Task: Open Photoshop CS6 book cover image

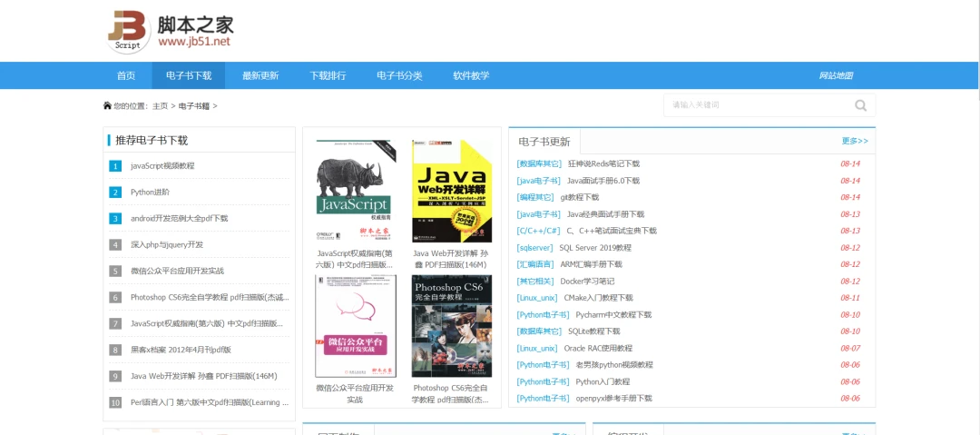Action: pyautogui.click(x=451, y=326)
